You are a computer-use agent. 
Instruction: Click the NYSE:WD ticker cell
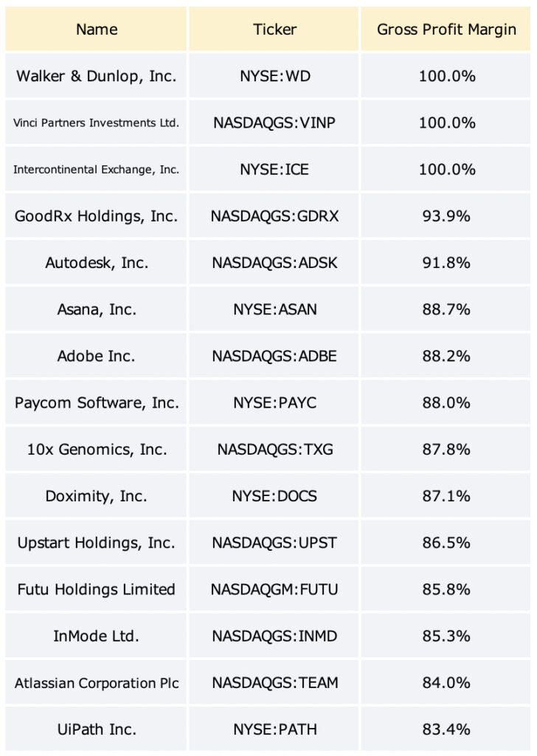274,76
